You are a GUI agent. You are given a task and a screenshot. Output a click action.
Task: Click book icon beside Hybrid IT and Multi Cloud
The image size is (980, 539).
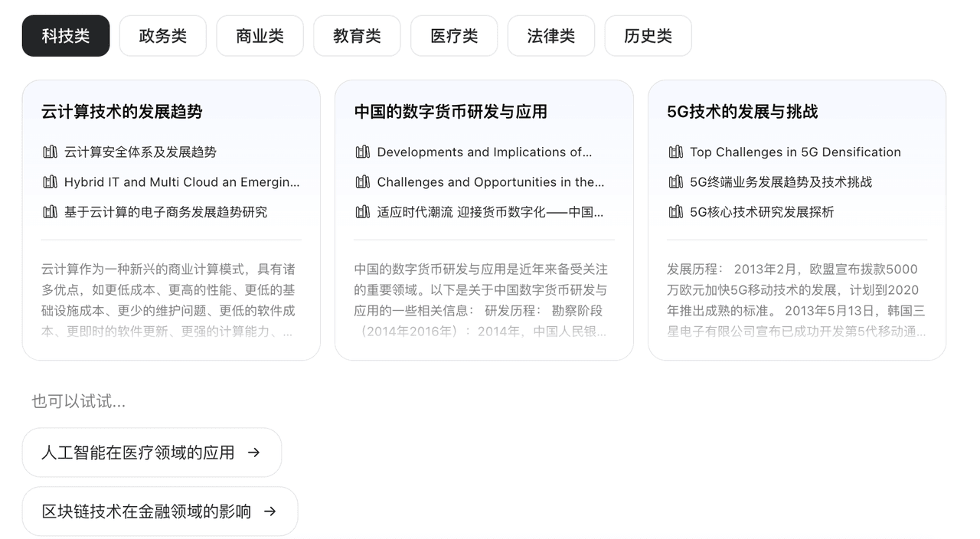pos(50,181)
